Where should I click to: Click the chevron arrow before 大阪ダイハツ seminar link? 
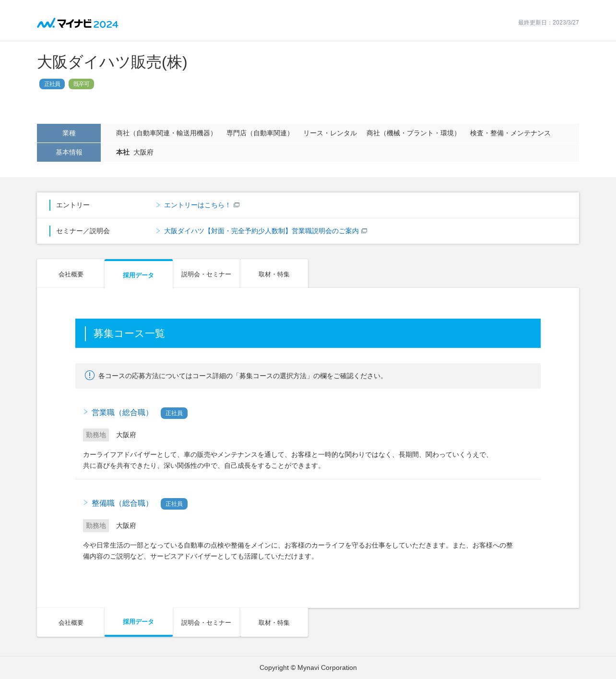pos(158,231)
